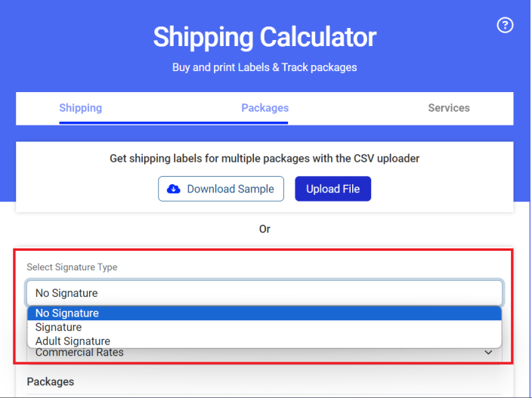532x398 pixels.
Task: Open the help question mark icon
Action: coord(505,25)
